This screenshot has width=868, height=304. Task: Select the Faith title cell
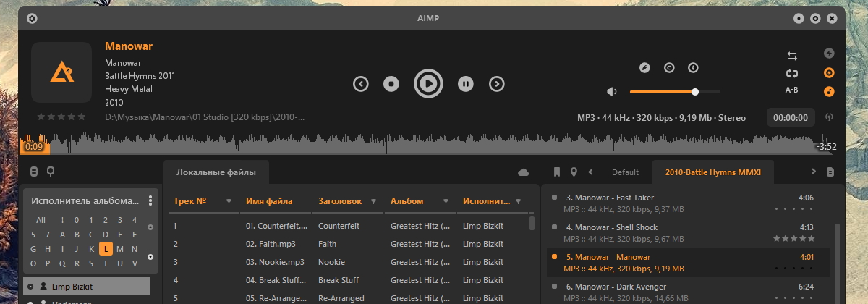327,244
